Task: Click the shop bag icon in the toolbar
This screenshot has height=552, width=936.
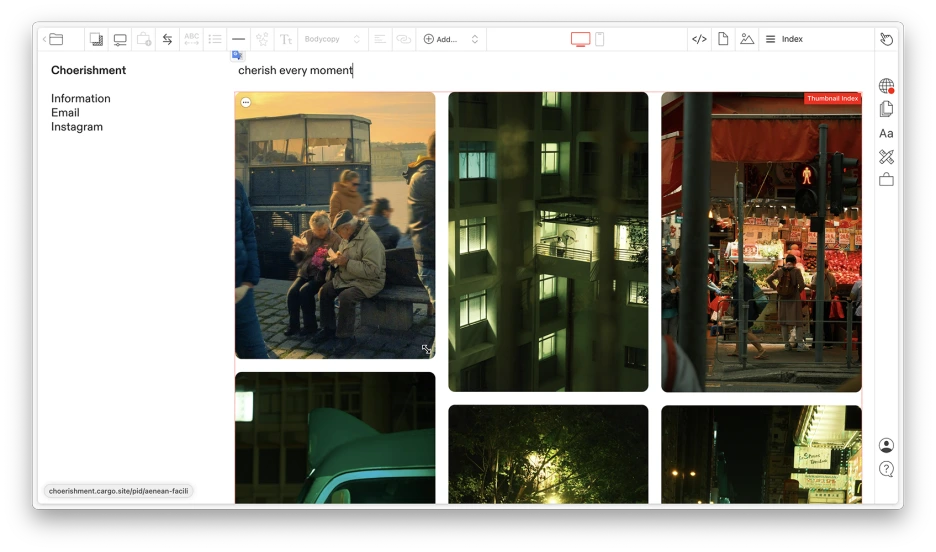Action: point(144,39)
